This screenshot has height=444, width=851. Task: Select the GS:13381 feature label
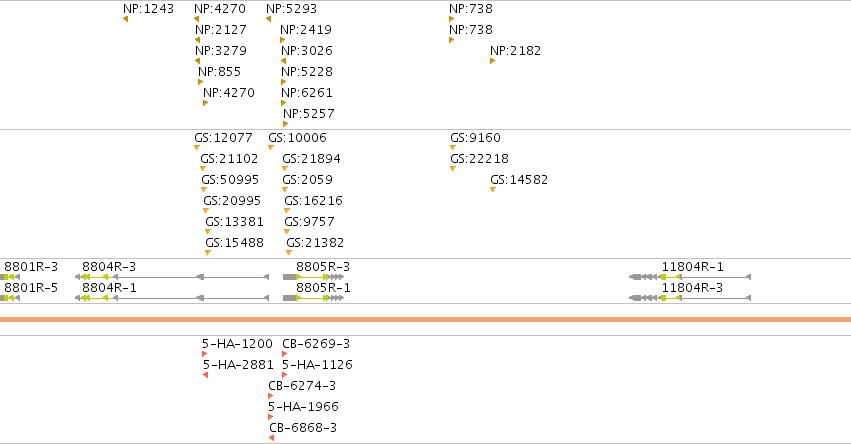(234, 222)
